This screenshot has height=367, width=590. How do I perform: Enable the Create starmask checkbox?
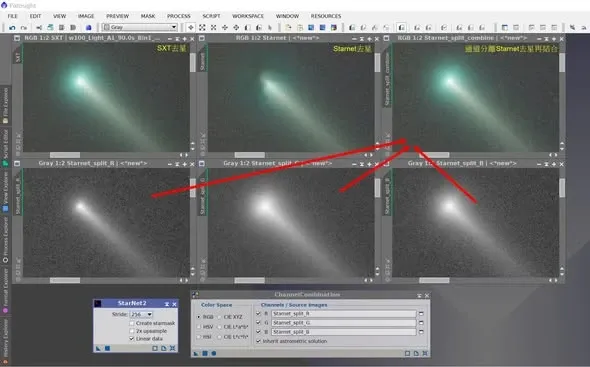click(132, 323)
